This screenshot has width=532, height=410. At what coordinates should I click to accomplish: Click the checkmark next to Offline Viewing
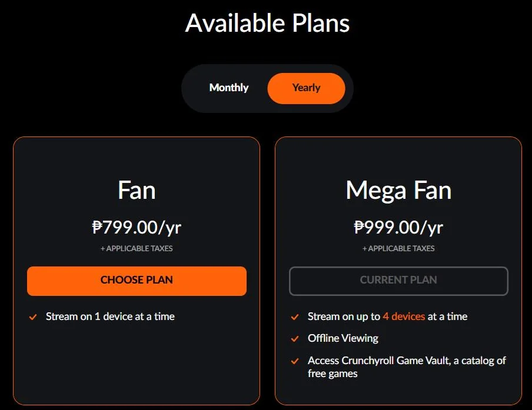click(295, 338)
